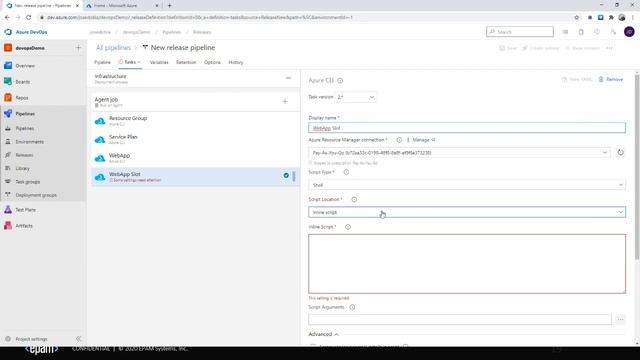Open the Script Location dropdown

[x=467, y=212]
